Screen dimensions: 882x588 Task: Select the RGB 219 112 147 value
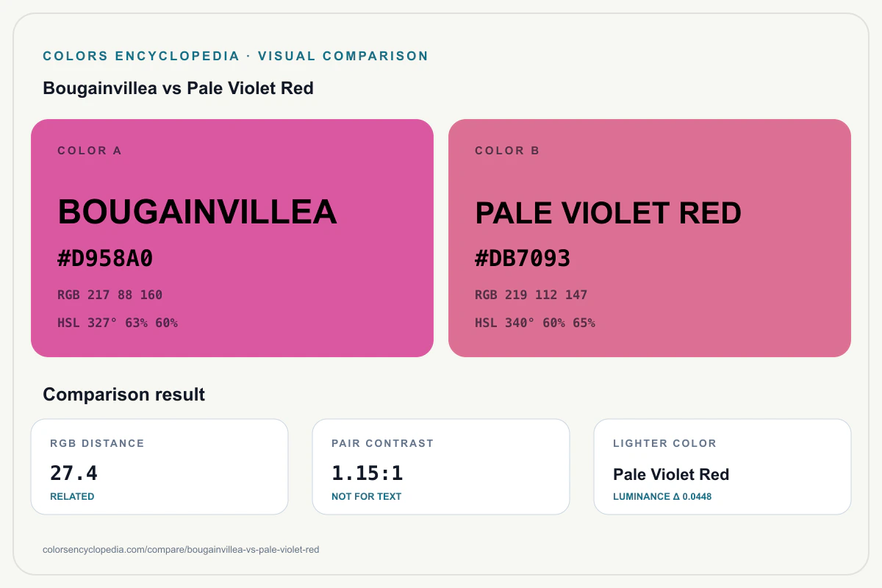531,295
